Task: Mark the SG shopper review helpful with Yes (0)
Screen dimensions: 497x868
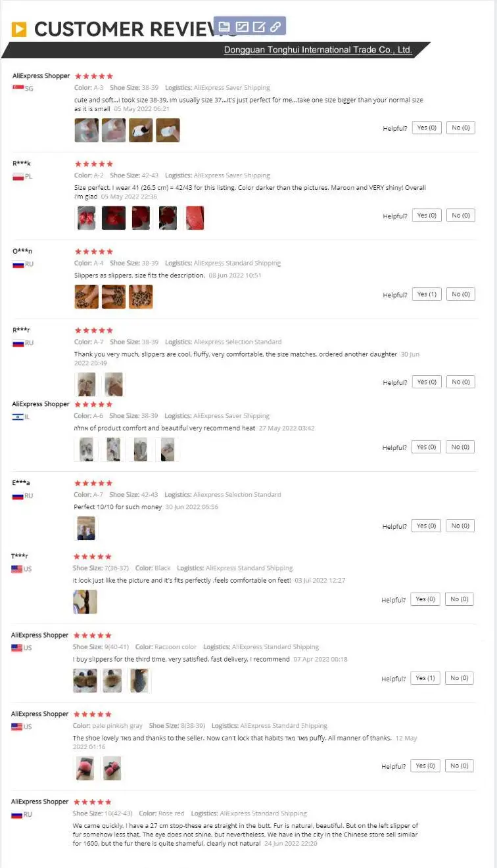Action: [x=427, y=128]
